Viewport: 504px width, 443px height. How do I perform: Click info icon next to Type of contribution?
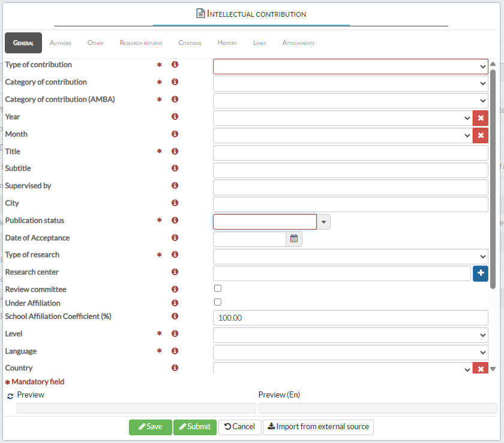pos(175,65)
